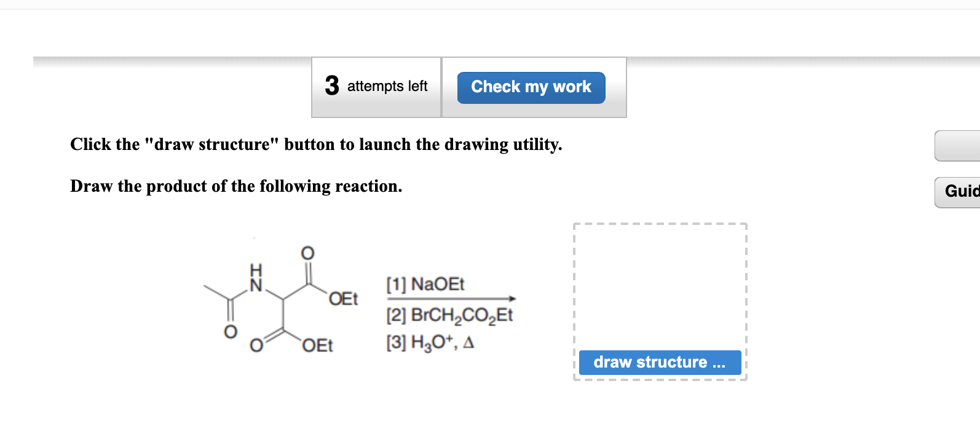Image resolution: width=980 pixels, height=445 pixels.
Task: Click the Check my work button
Action: pyautogui.click(x=531, y=87)
